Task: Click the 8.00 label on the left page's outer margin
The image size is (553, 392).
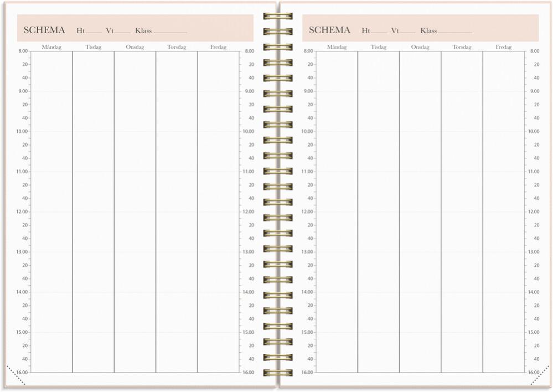Action: pyautogui.click(x=23, y=51)
